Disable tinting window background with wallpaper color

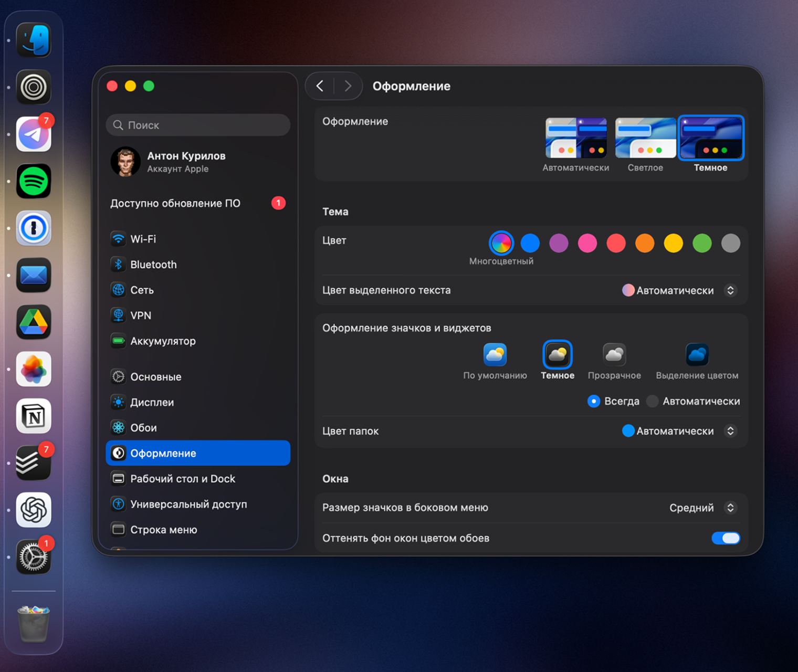click(x=726, y=538)
